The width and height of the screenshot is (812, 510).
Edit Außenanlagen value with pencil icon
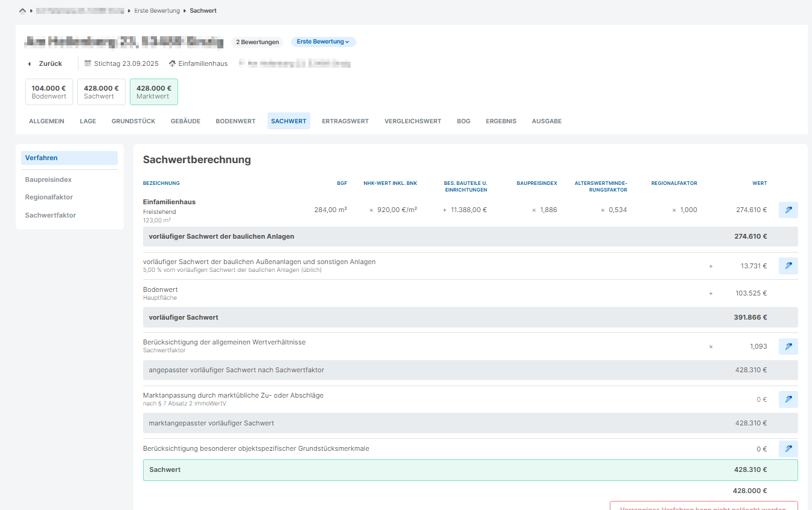[788, 266]
